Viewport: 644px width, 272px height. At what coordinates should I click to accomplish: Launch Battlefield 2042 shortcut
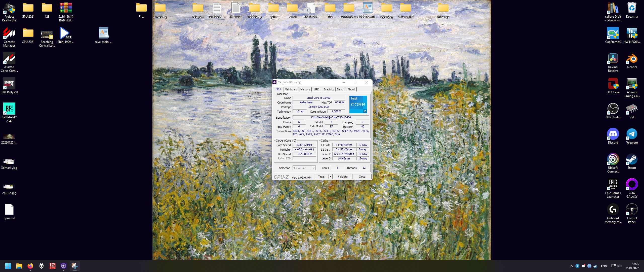pos(9,113)
